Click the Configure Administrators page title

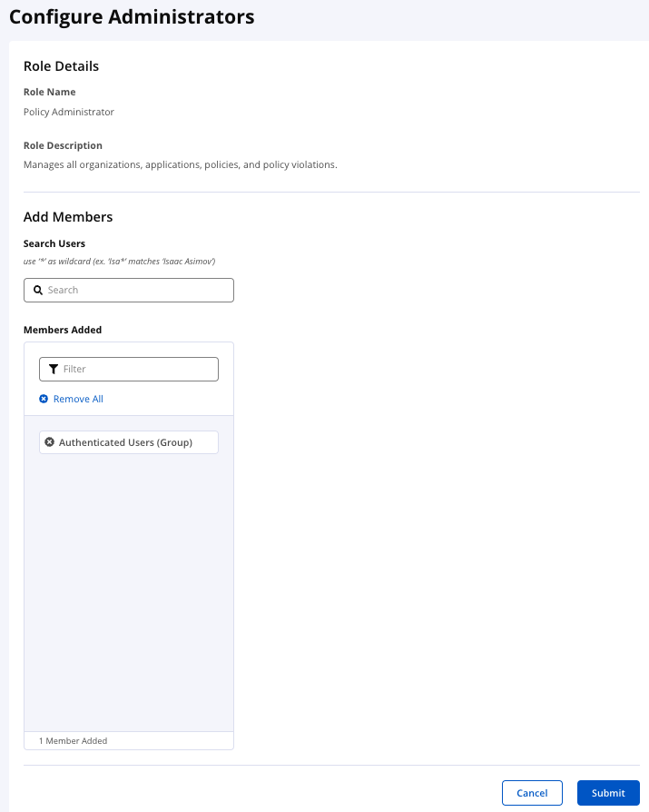click(132, 17)
